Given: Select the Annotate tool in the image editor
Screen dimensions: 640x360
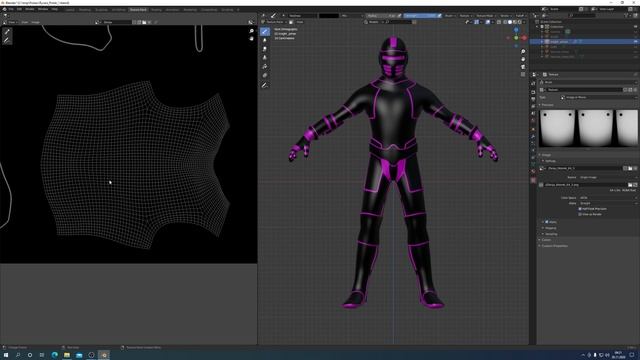Looking at the screenshot, I should tap(7, 40).
